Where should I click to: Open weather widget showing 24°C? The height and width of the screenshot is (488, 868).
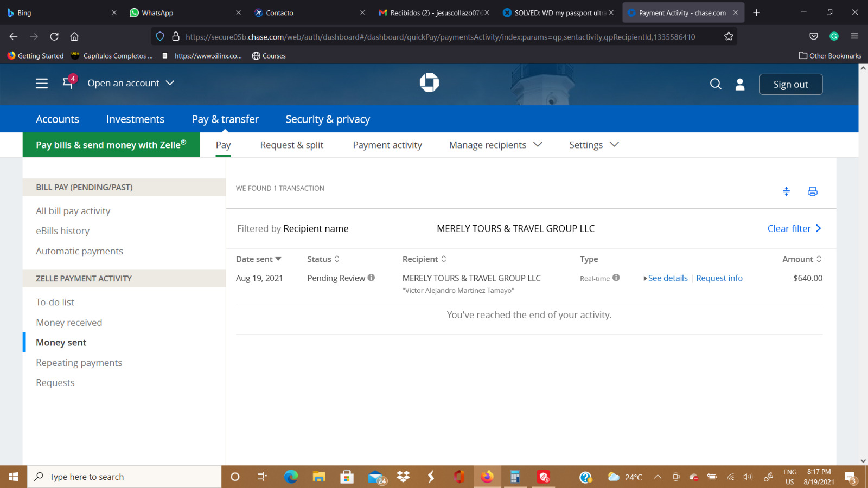(x=625, y=477)
